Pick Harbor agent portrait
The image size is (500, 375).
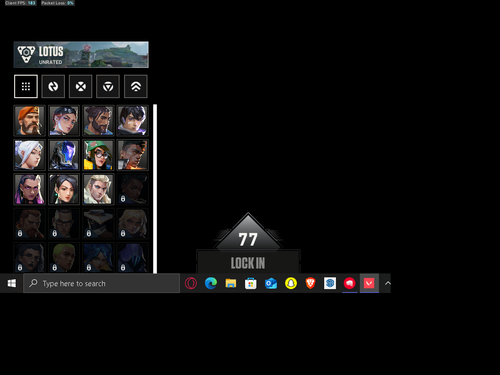pyautogui.click(x=98, y=120)
